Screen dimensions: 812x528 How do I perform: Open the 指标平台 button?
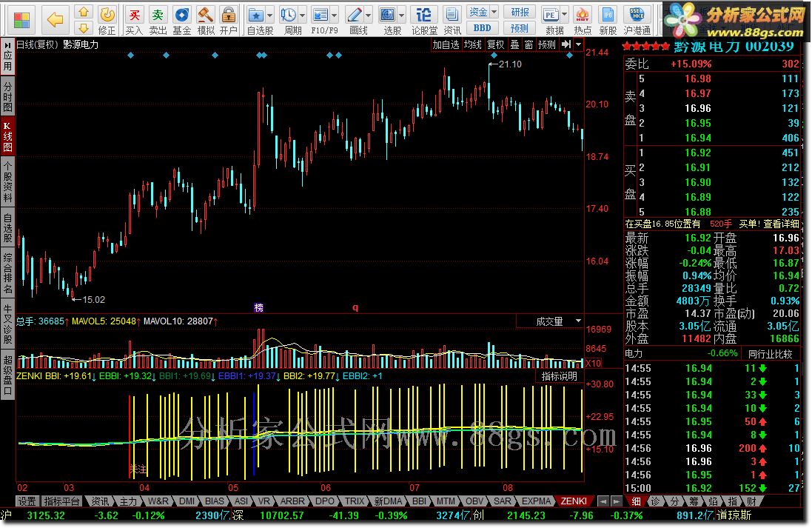click(61, 501)
